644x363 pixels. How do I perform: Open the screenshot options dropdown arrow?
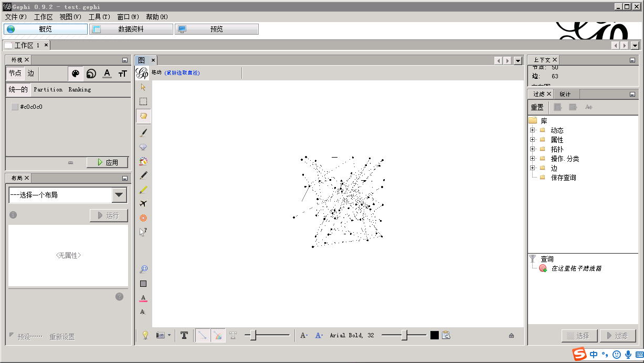pos(169,335)
